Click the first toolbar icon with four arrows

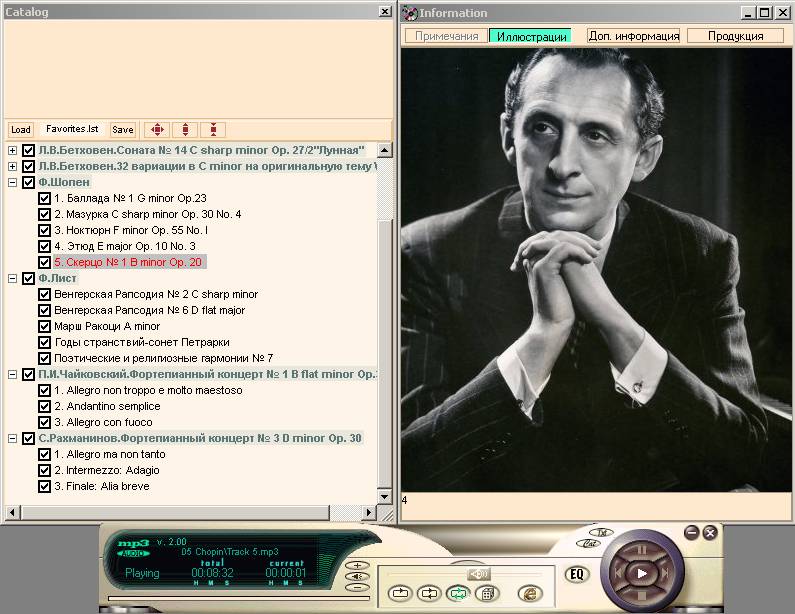pyautogui.click(x=156, y=130)
